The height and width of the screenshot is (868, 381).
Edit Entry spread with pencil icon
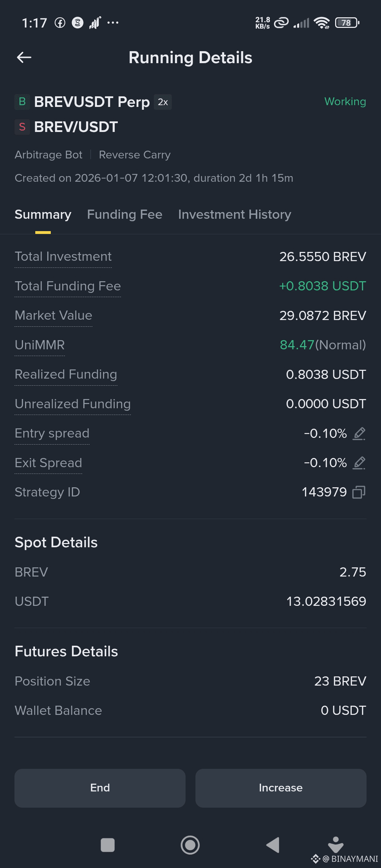359,433
